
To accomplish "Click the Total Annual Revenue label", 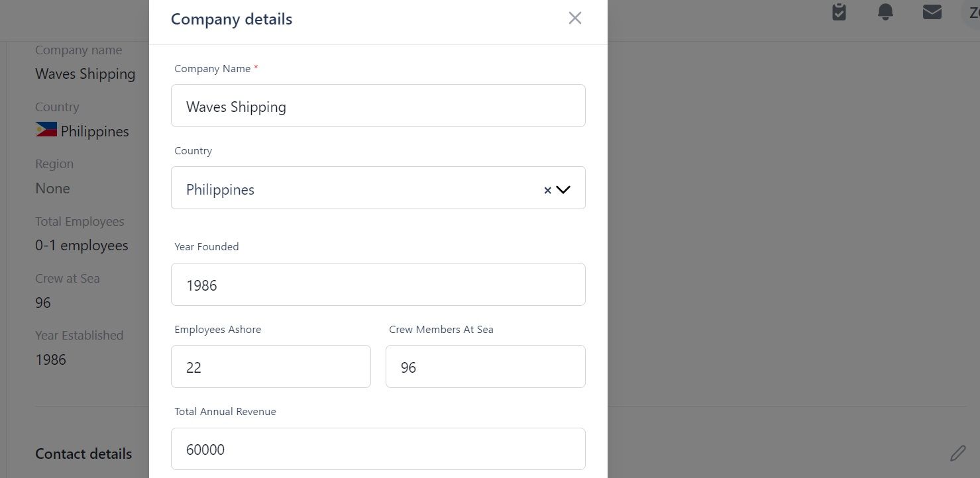I will (225, 412).
